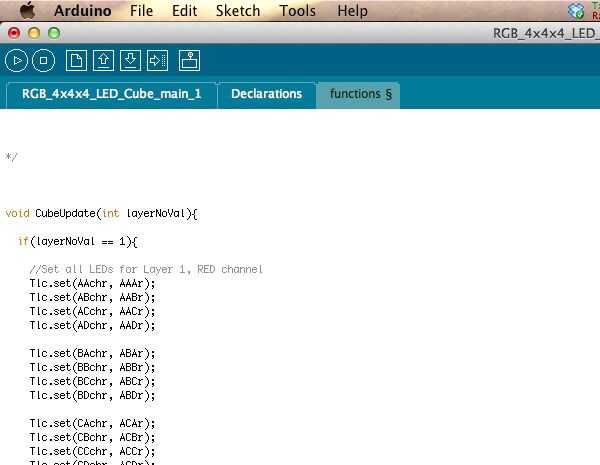Viewport: 600px width, 465px height.
Task: Click the 'if(layerNoVal == 1){' line
Action: (78, 241)
